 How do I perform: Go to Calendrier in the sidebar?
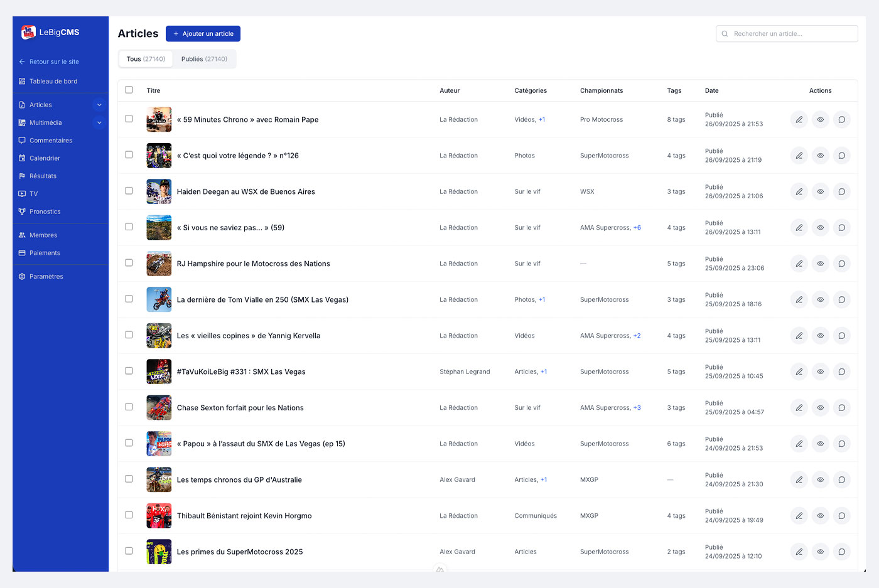[44, 158]
